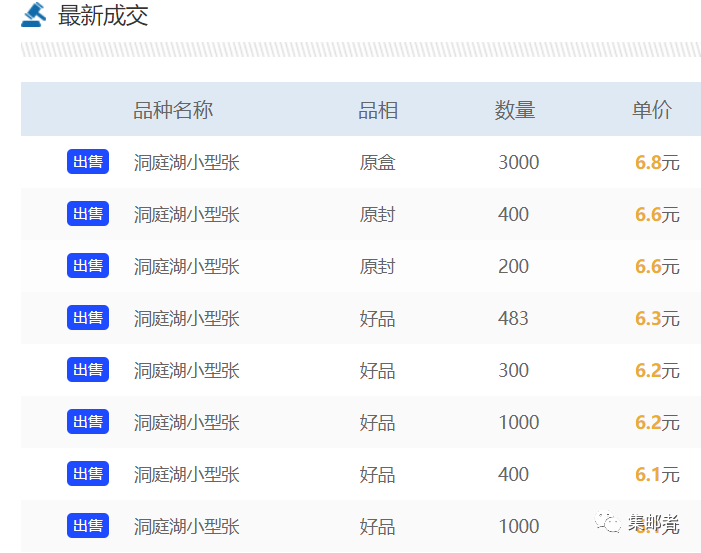The image size is (701, 553).
Task: Click the 483 quantity cell
Action: (x=513, y=318)
